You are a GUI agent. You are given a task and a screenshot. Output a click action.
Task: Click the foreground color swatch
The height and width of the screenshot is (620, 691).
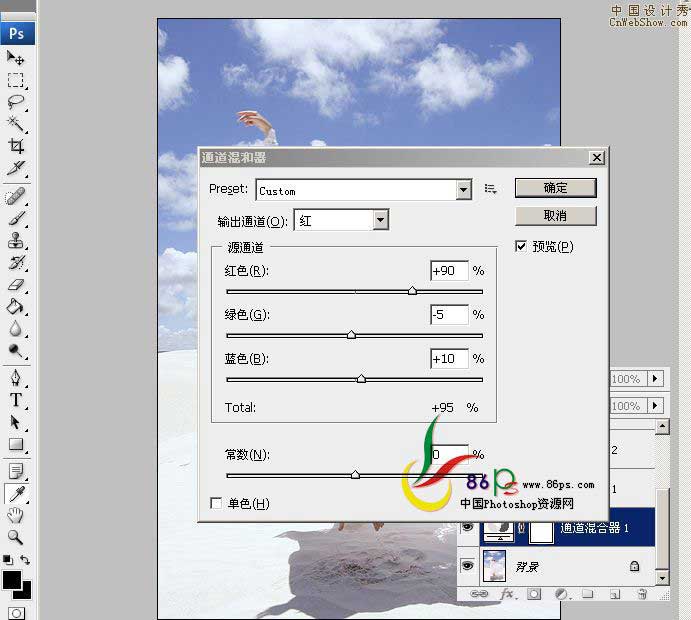(x=12, y=580)
